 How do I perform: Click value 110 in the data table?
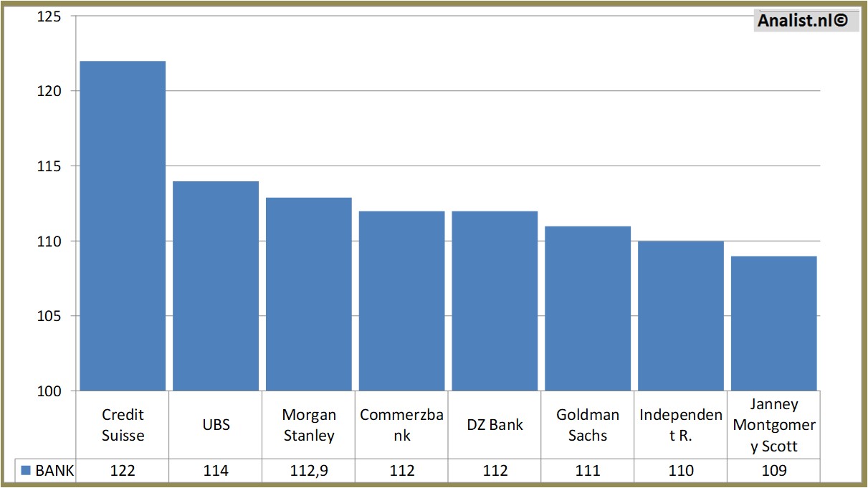coord(681,471)
